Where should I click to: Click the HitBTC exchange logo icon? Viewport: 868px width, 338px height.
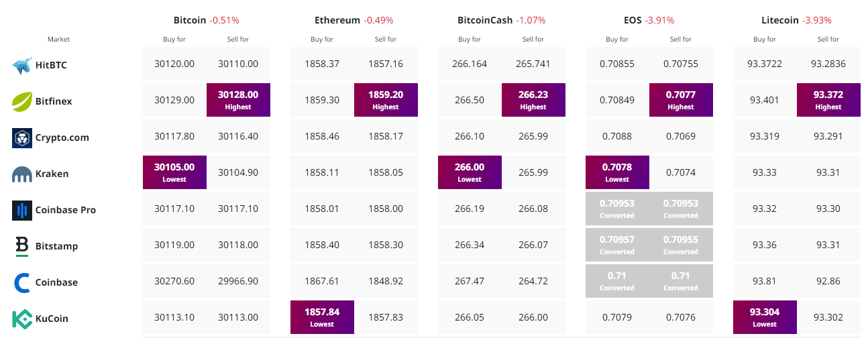22,65
